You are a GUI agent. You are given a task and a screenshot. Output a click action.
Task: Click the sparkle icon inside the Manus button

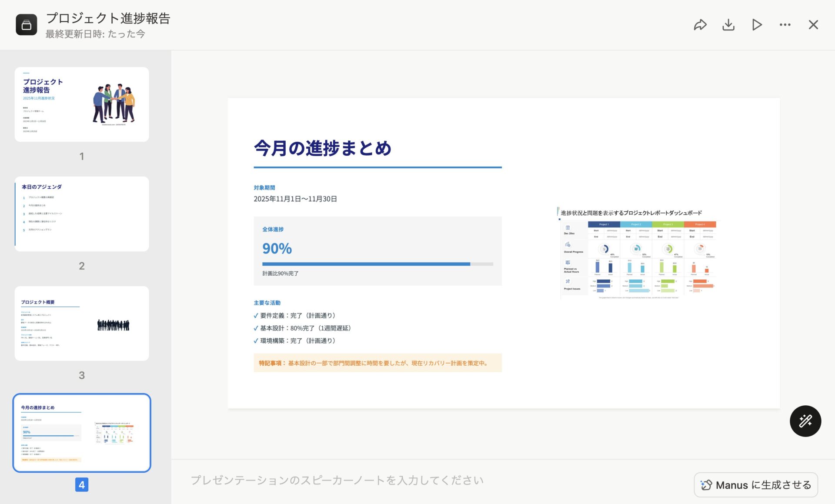707,484
